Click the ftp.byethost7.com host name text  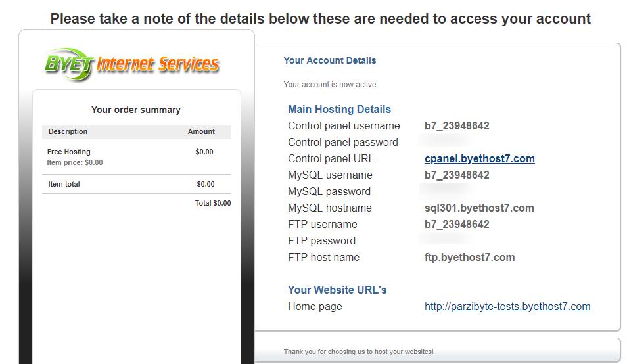tap(469, 257)
